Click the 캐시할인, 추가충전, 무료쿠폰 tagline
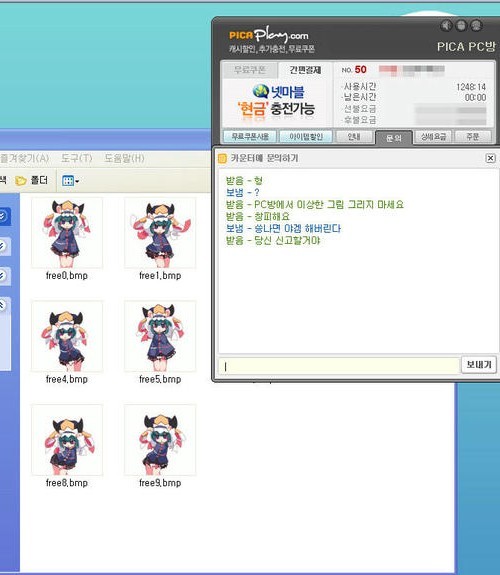The height and width of the screenshot is (575, 500). point(272,49)
